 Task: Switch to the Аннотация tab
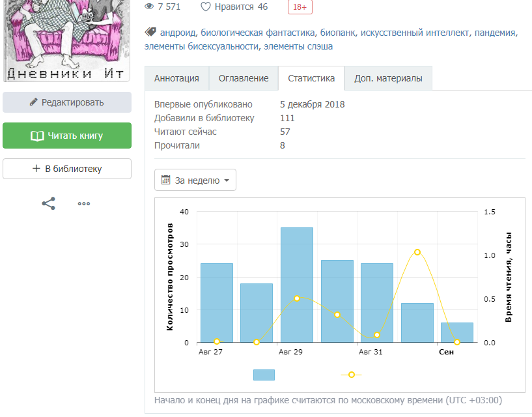coord(176,78)
